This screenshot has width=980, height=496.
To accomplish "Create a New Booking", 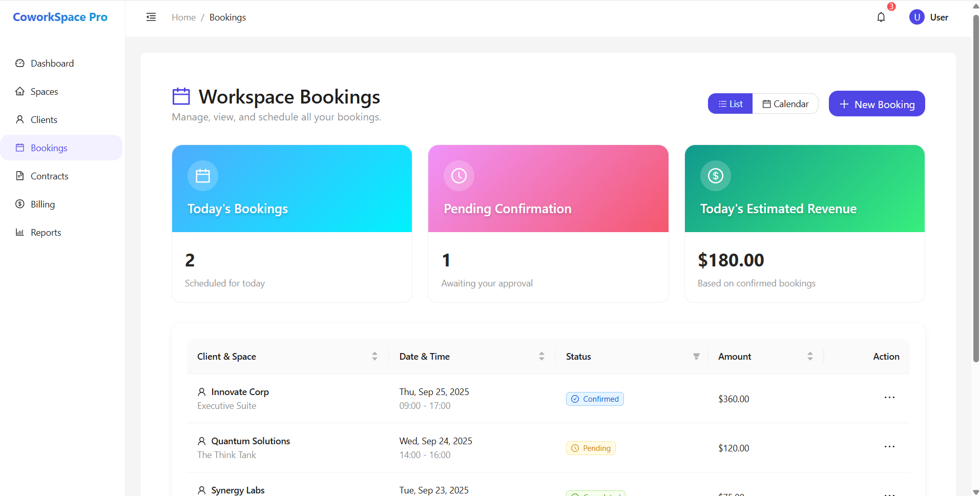I will coord(877,104).
